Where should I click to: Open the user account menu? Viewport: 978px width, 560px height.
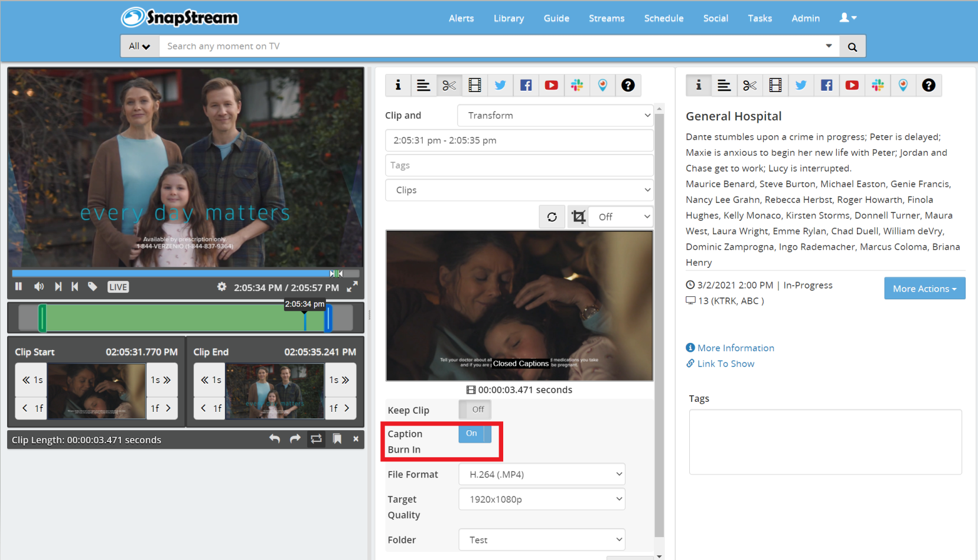848,18
